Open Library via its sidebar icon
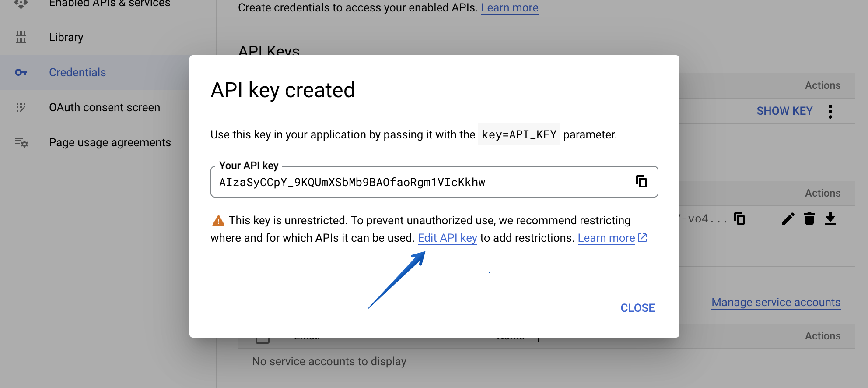The image size is (868, 388). click(x=22, y=37)
